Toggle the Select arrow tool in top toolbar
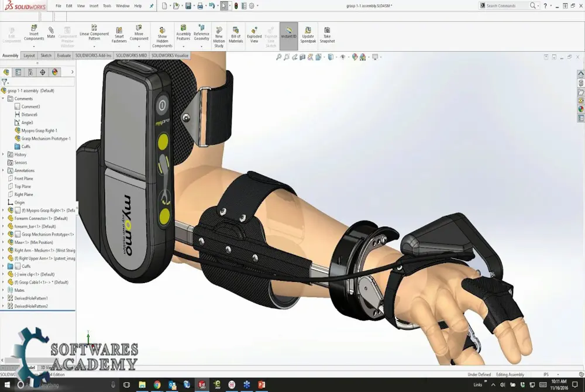This screenshot has height=392, width=585. pos(223,6)
